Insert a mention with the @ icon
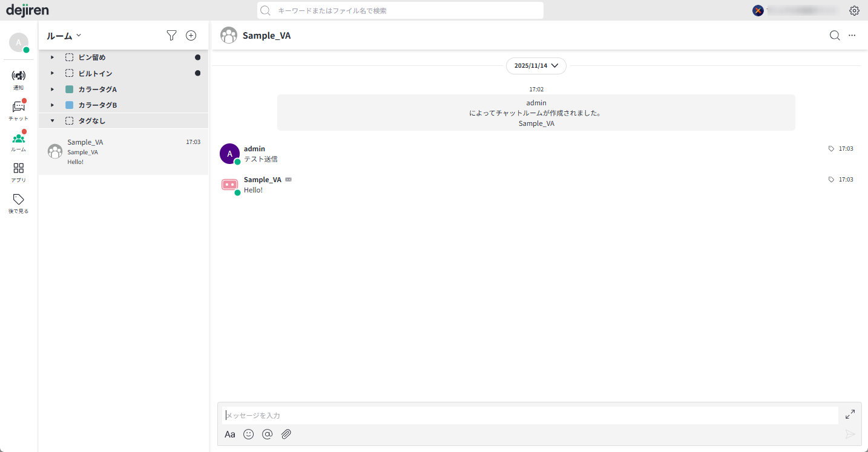This screenshot has height=452, width=868. (267, 434)
